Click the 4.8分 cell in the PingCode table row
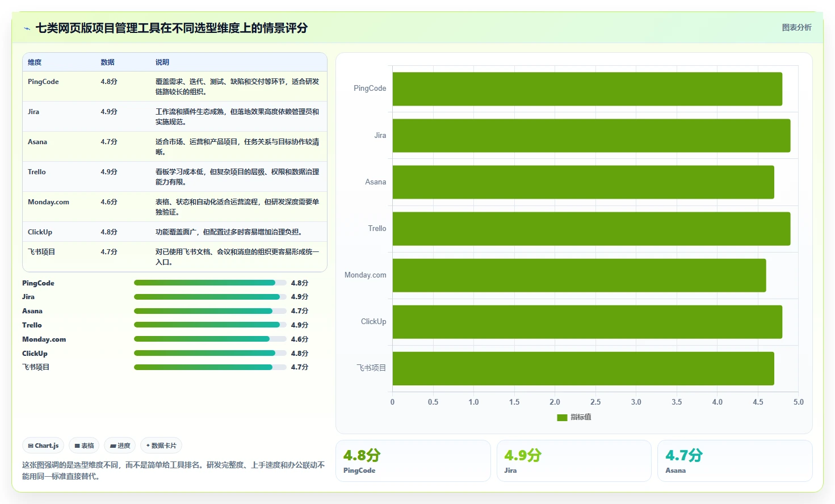Screen dimensions: 835x504 coord(109,82)
